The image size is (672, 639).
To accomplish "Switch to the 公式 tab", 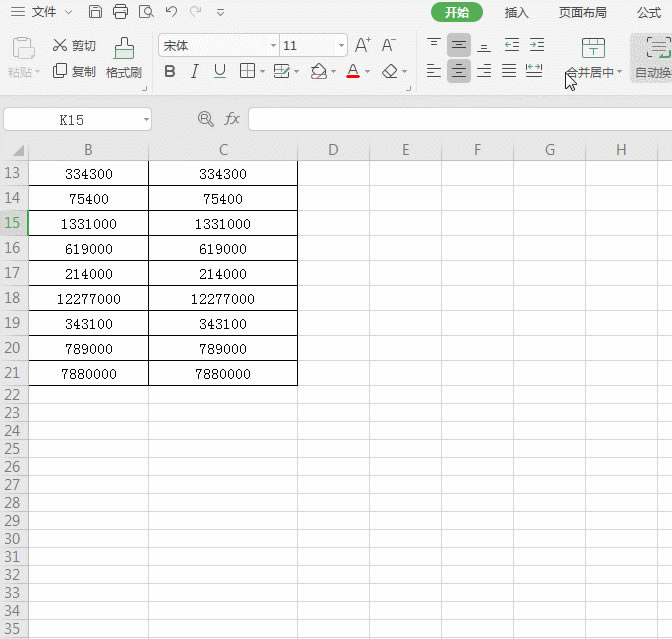I will (x=649, y=13).
